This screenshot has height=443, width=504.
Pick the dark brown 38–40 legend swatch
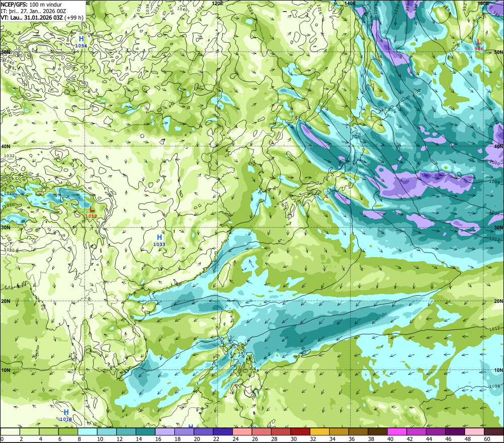[x=377, y=431]
